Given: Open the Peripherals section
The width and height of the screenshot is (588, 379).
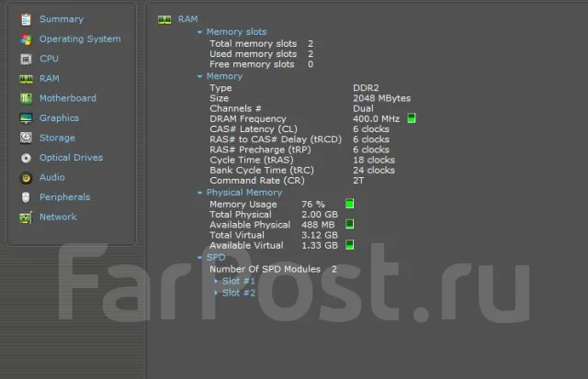Looking at the screenshot, I should tap(64, 197).
